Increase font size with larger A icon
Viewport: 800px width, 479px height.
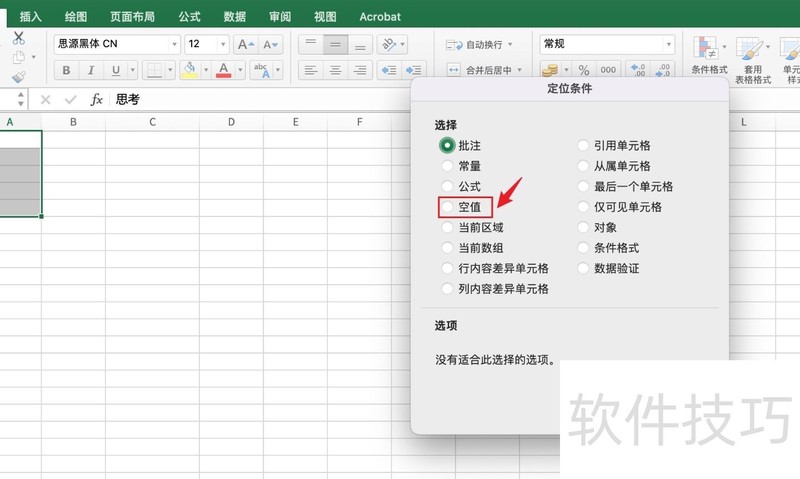click(x=245, y=44)
